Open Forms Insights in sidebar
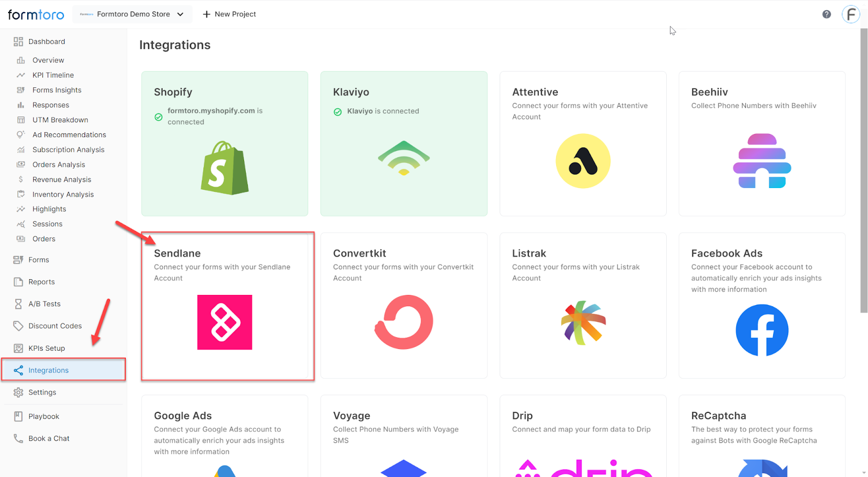This screenshot has height=477, width=868. [56, 90]
